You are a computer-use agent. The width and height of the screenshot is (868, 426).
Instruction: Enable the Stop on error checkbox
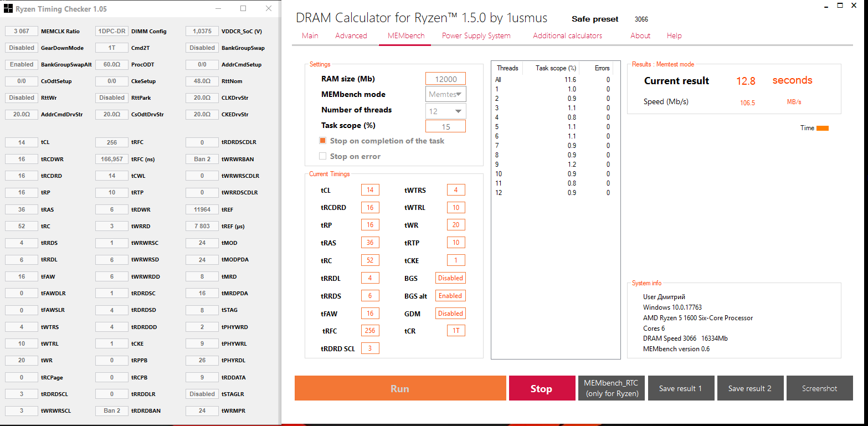(323, 156)
